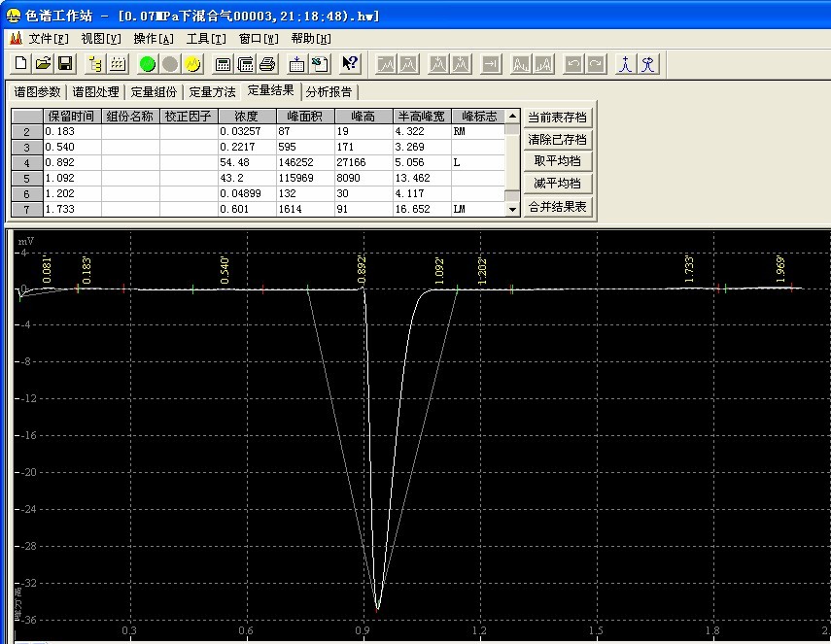Click the 当前表存档 button
This screenshot has width=831, height=644.
tap(557, 118)
